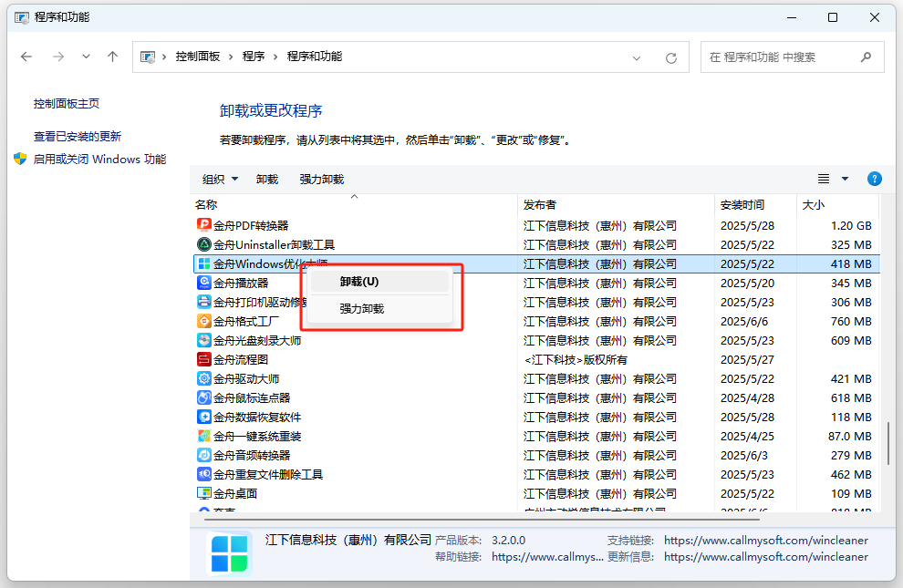Image resolution: width=903 pixels, height=588 pixels.
Task: Open the 组织 dropdown menu
Action: [220, 179]
